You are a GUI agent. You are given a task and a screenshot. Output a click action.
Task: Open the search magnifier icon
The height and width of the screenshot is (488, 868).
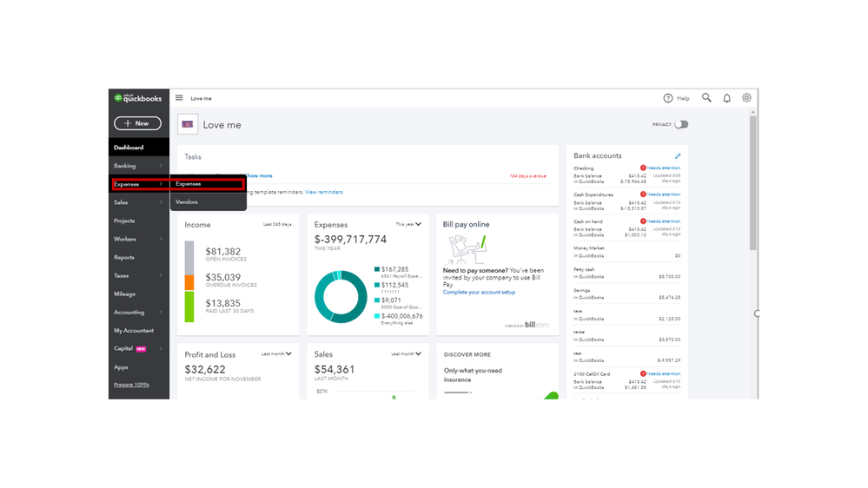click(x=706, y=98)
